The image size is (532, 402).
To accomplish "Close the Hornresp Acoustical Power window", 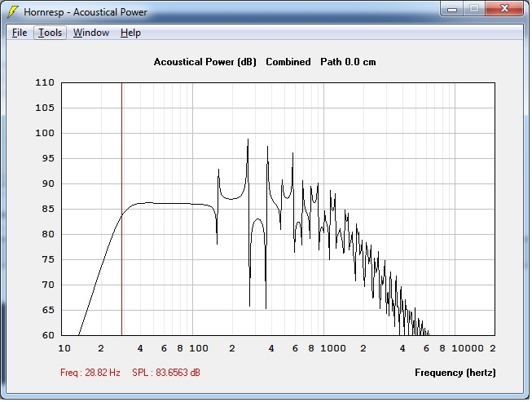I will (504, 8).
